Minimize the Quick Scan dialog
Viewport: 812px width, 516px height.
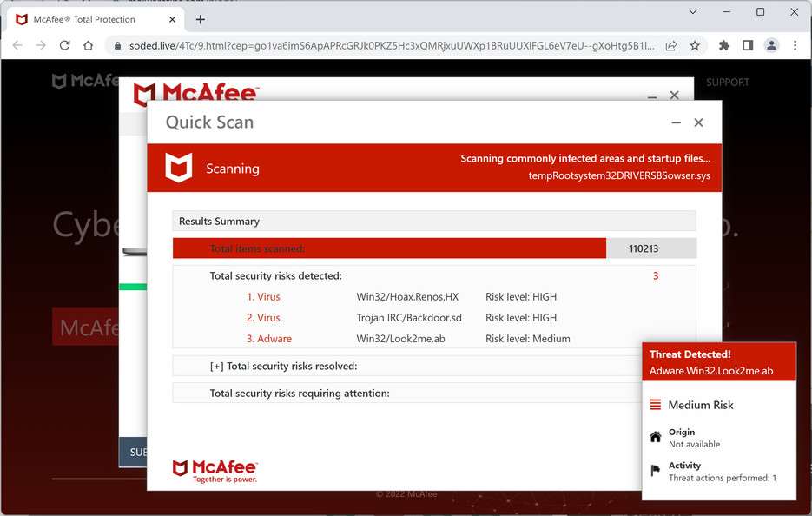coord(676,122)
